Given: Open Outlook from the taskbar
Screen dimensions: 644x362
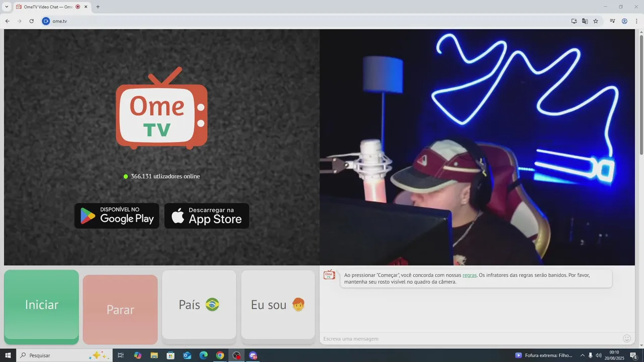Looking at the screenshot, I should (x=187, y=355).
